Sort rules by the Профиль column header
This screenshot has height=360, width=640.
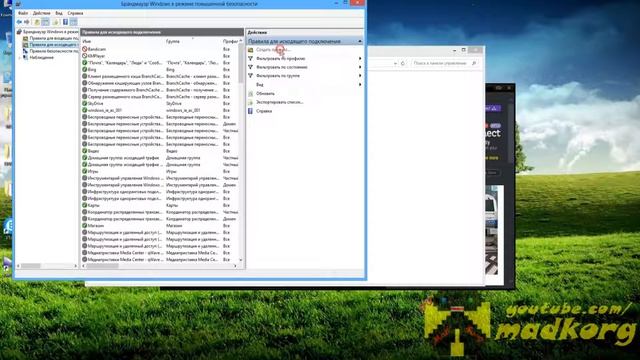[x=230, y=41]
